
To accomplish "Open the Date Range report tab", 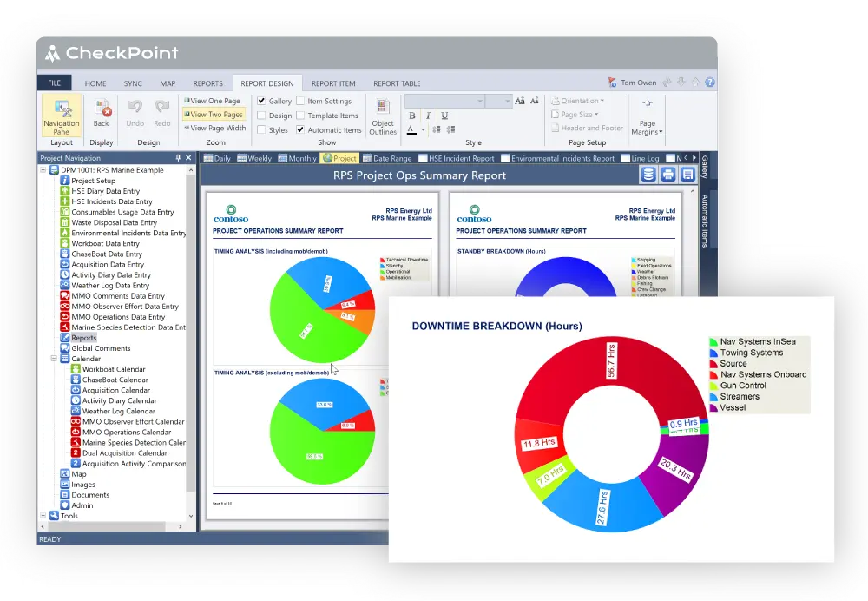I will (387, 158).
